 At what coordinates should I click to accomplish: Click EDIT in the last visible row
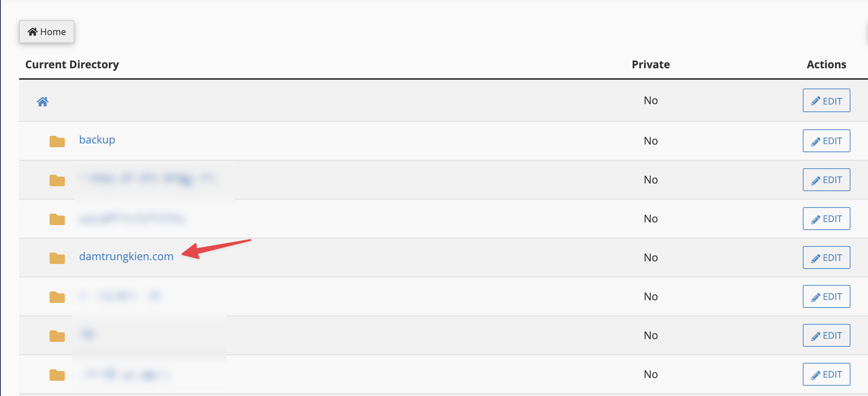coord(826,374)
